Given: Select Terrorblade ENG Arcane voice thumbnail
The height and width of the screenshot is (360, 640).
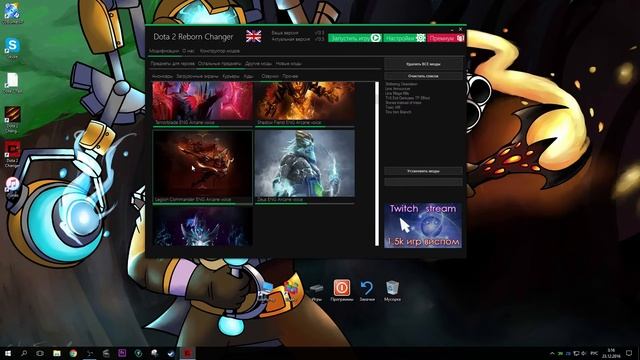Looking at the screenshot, I should click(202, 103).
